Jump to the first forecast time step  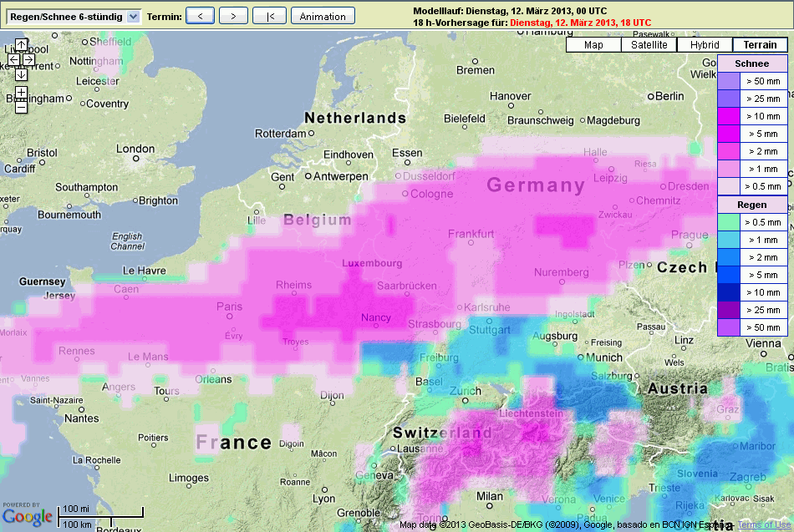click(x=270, y=16)
